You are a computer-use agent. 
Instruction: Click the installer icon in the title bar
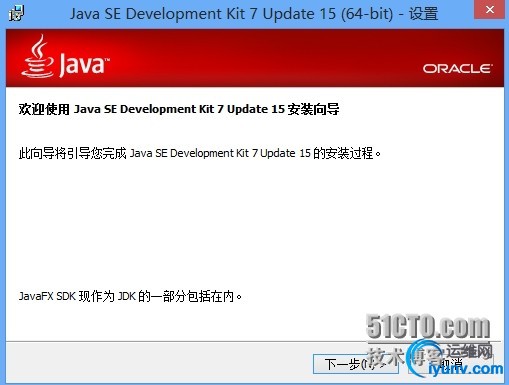coord(17,13)
